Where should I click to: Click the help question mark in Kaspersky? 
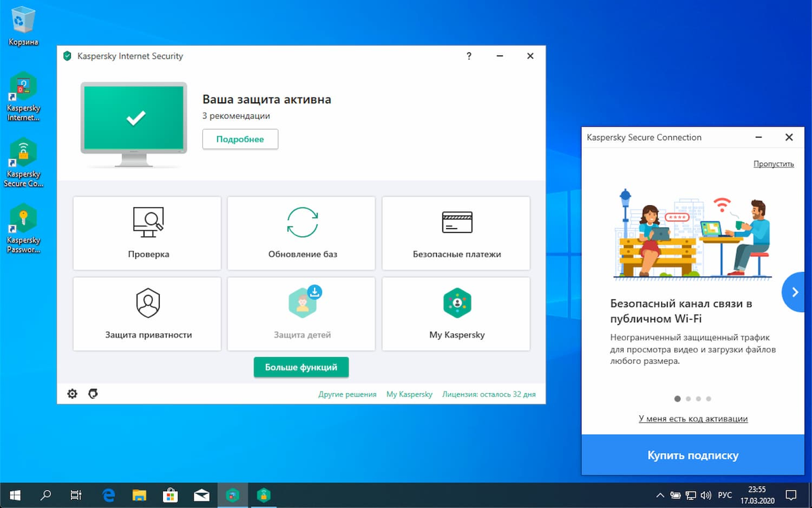(469, 57)
